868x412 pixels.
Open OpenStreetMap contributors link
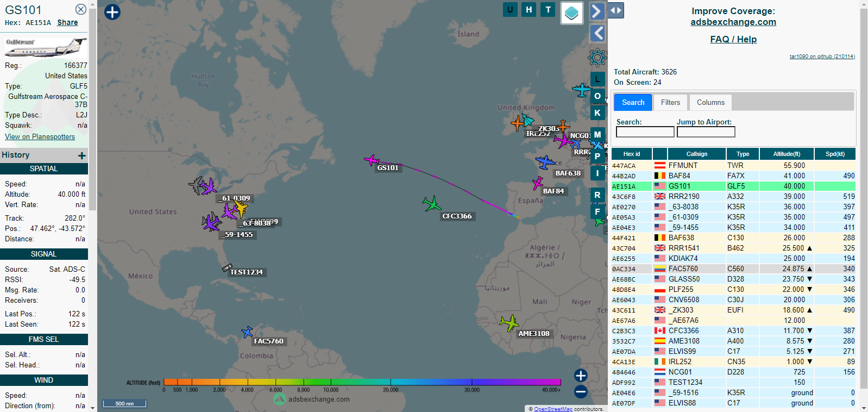point(553,409)
